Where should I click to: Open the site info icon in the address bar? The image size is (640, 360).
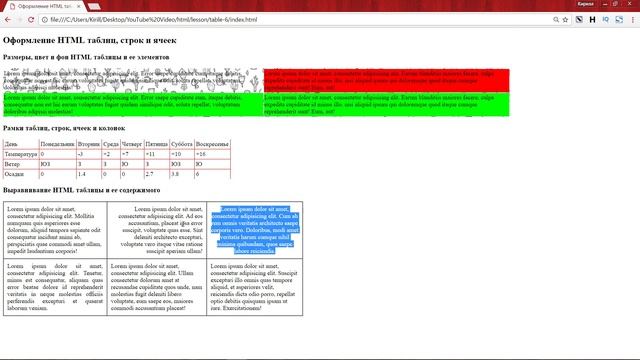(44, 20)
